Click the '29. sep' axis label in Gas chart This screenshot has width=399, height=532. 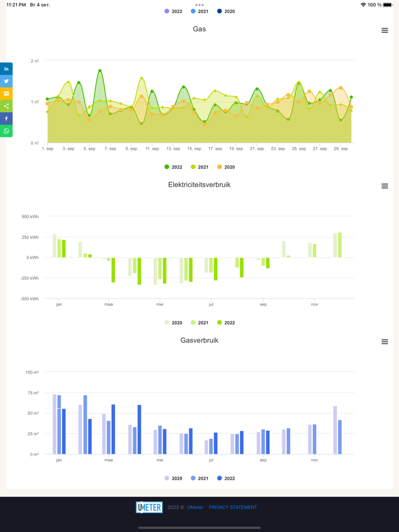click(x=341, y=149)
